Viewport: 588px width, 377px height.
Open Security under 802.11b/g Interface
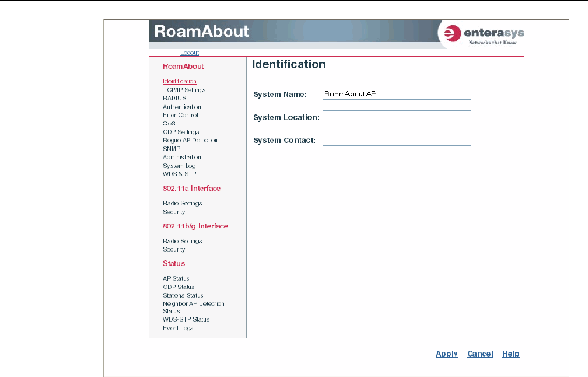click(174, 249)
